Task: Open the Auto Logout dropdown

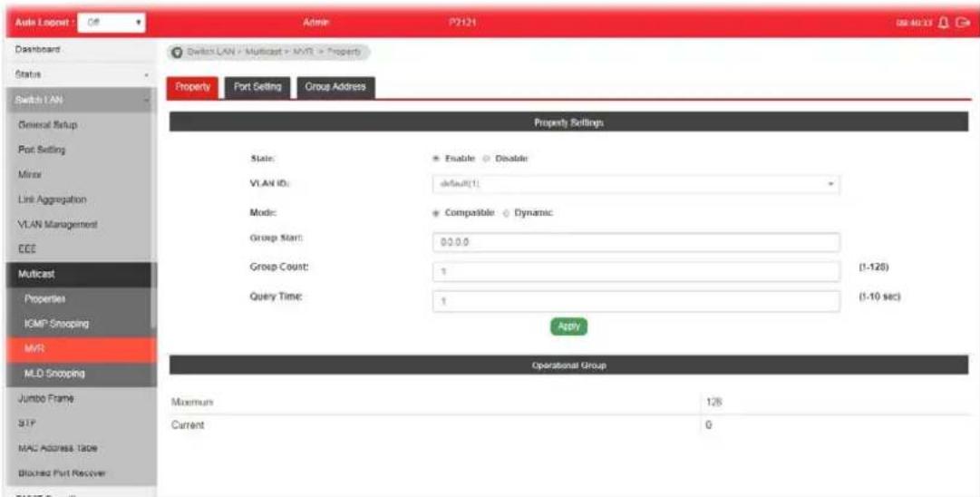Action: pos(112,22)
